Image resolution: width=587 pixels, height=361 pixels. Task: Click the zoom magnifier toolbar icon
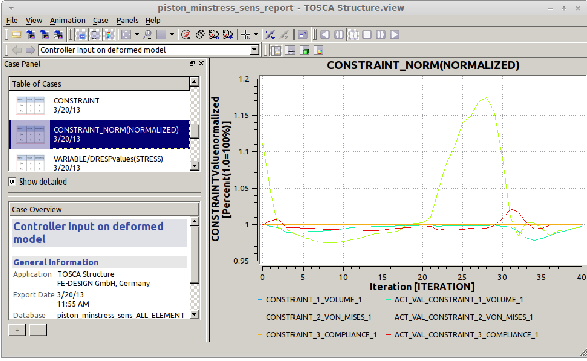point(148,35)
